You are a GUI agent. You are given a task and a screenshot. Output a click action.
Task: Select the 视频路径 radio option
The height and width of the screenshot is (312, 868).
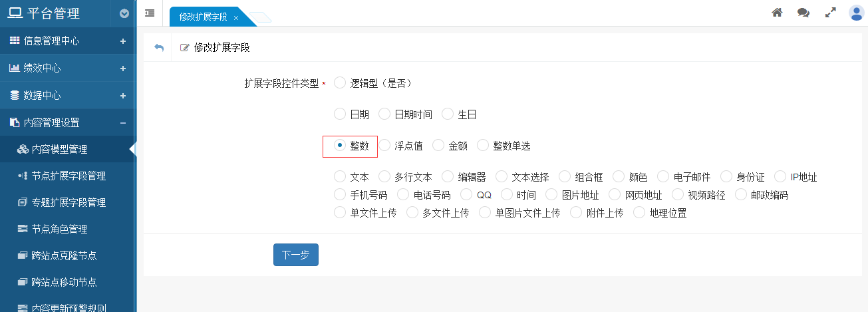click(x=678, y=195)
